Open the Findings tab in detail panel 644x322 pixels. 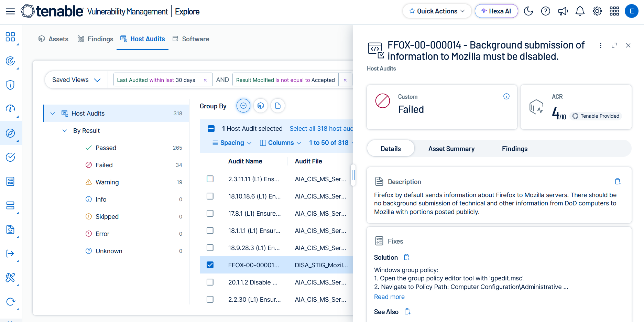pos(515,149)
